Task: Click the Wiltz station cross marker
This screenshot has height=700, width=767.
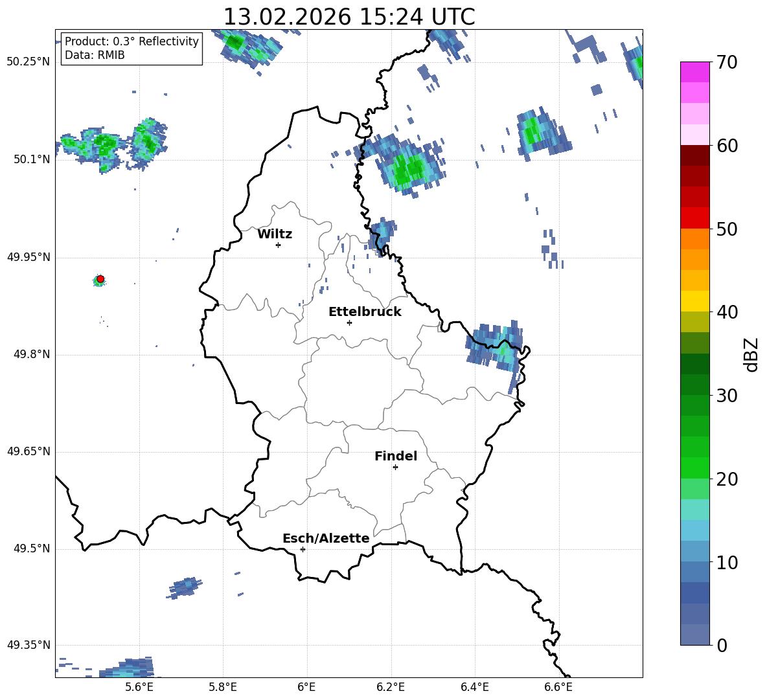Action: point(278,245)
